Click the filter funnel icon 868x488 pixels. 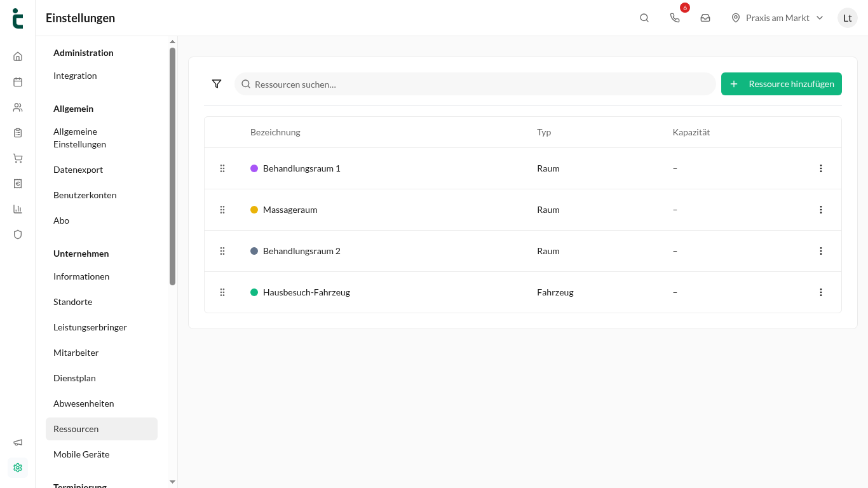pos(217,84)
